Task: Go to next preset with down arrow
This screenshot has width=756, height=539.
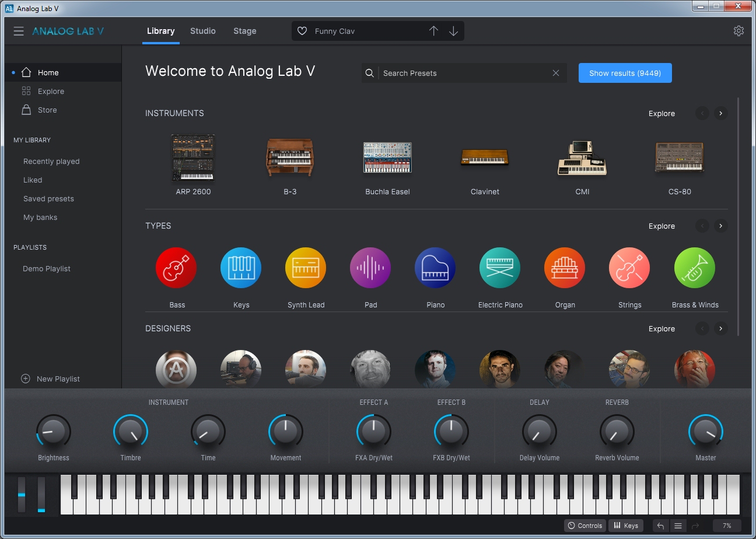Action: click(x=453, y=32)
